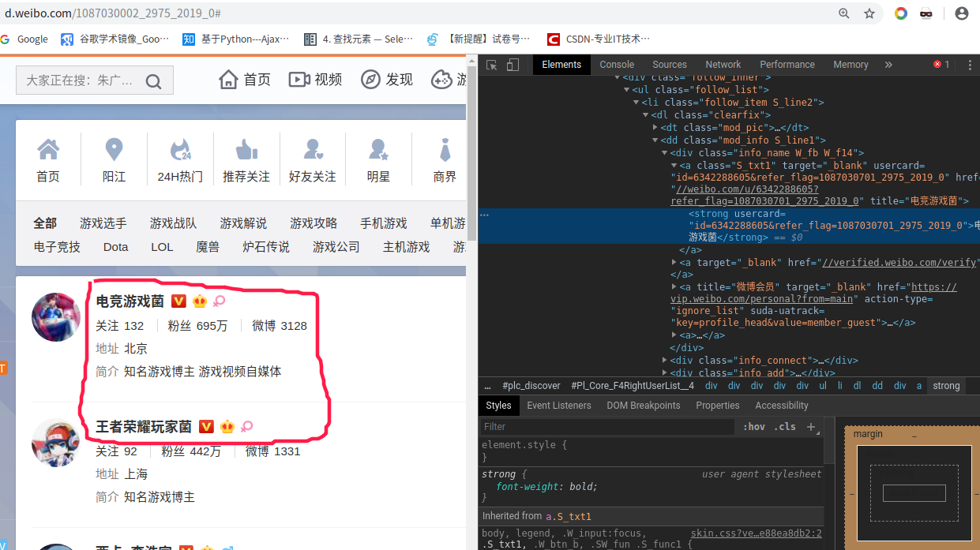Toggle the :hov element state button
The width and height of the screenshot is (980, 550).
tap(754, 427)
